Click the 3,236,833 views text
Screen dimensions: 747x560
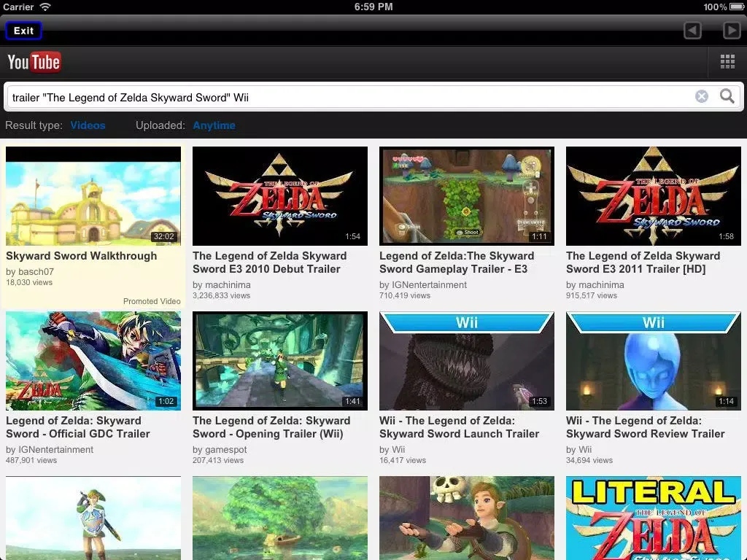tap(221, 296)
